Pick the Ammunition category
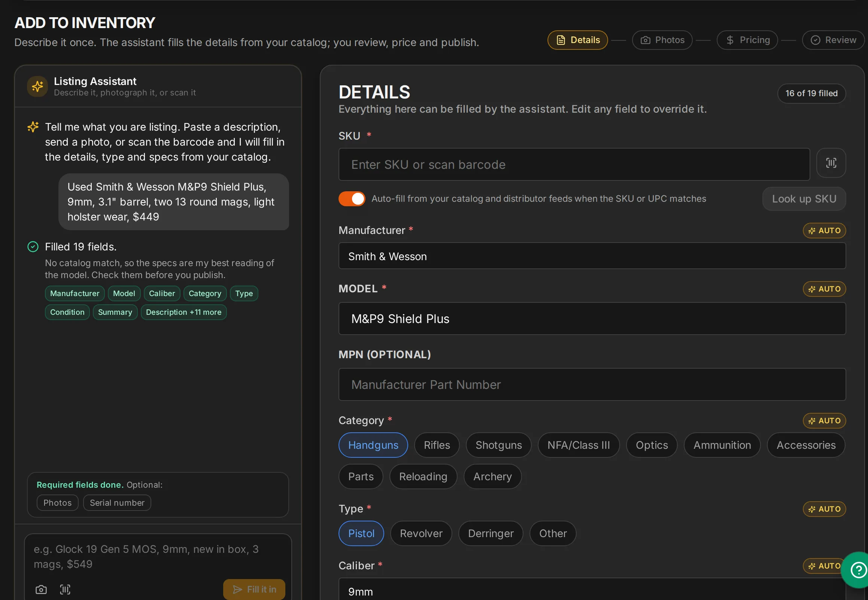Viewport: 868px width, 600px height. tap(722, 445)
